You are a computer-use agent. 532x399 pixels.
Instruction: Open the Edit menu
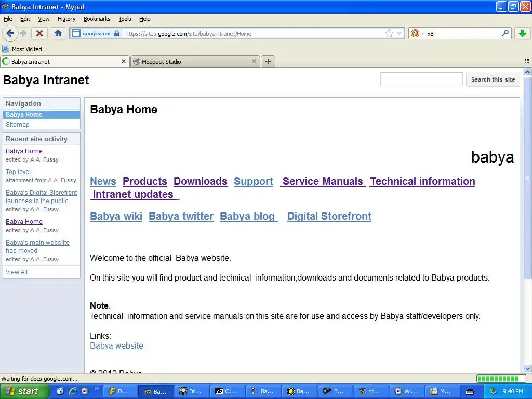[25, 19]
